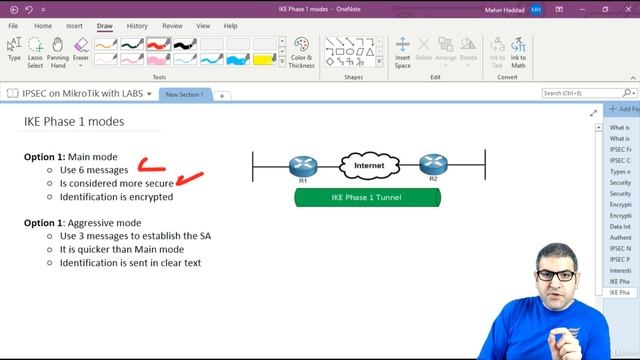Open Quick Access Toolbar customize menu
Screen dimensions: 640x360
point(43,9)
